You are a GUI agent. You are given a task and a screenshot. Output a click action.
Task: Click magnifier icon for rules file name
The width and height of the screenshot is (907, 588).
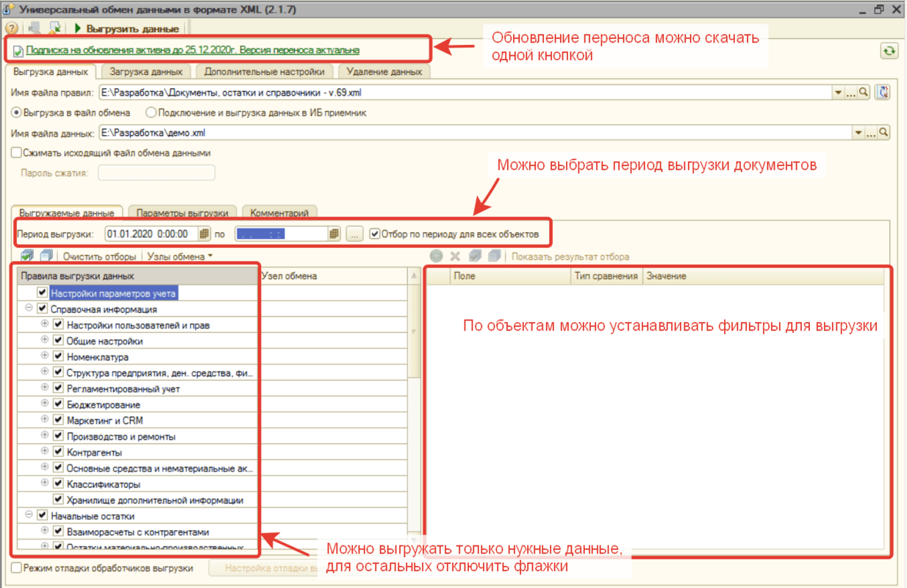point(864,93)
